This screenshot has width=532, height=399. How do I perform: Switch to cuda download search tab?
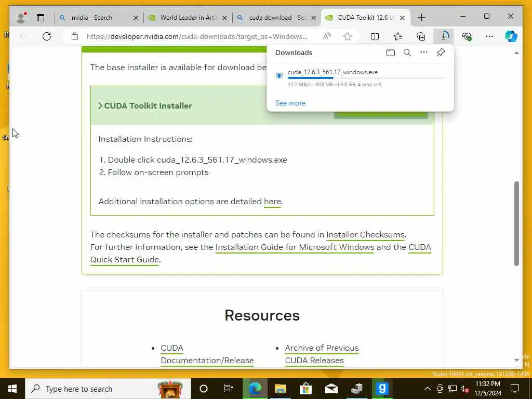pyautogui.click(x=277, y=18)
